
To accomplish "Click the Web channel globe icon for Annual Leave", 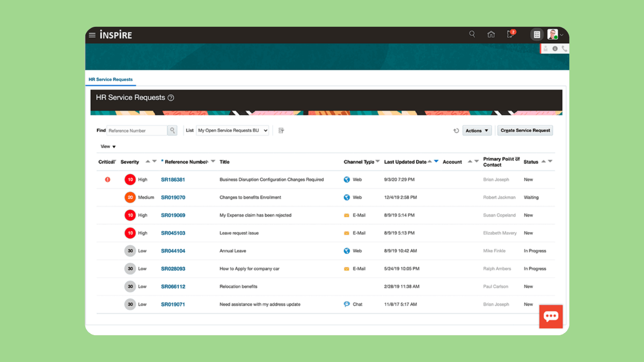I will (347, 250).
